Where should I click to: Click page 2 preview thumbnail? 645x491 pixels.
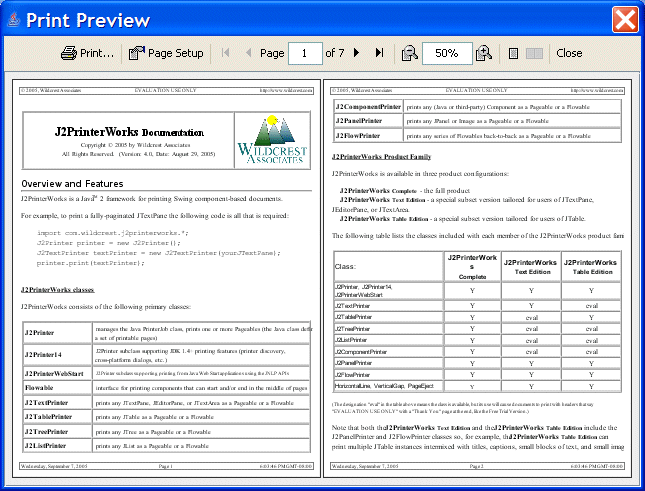(477, 278)
